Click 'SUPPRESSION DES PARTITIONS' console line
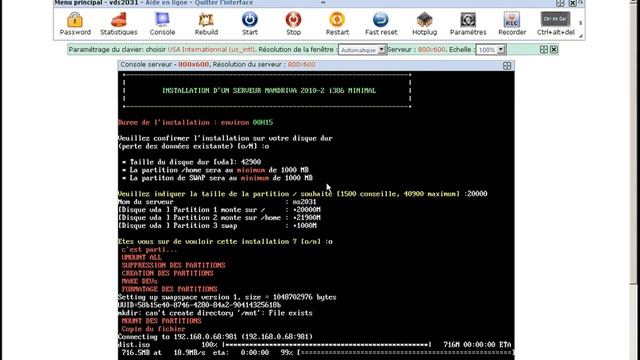 173,265
